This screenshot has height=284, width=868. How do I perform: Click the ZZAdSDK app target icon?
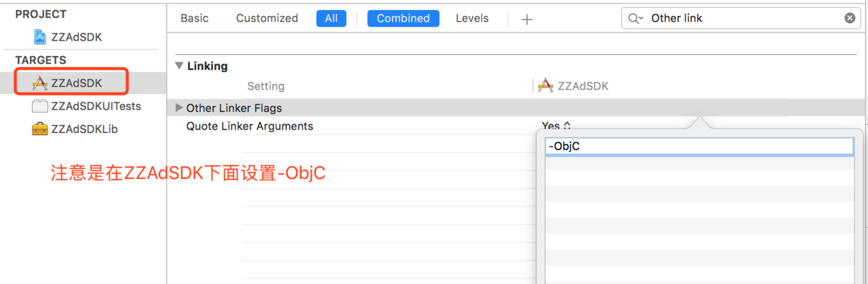point(41,83)
